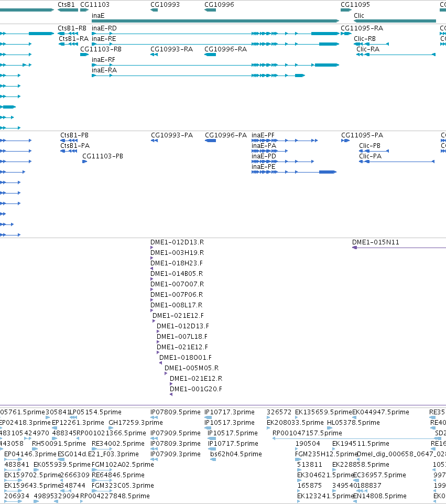
Task: Click clone end DME1-008L17.R
Action: coord(177,305)
